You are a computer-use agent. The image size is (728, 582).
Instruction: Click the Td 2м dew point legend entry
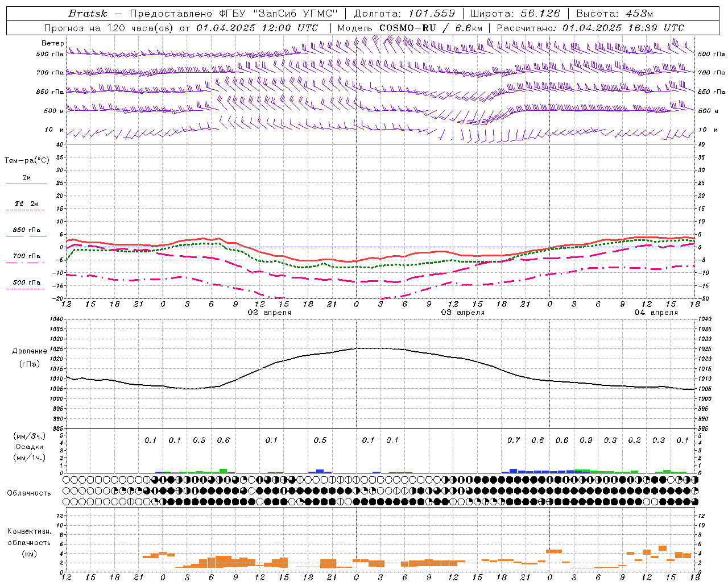coord(26,203)
